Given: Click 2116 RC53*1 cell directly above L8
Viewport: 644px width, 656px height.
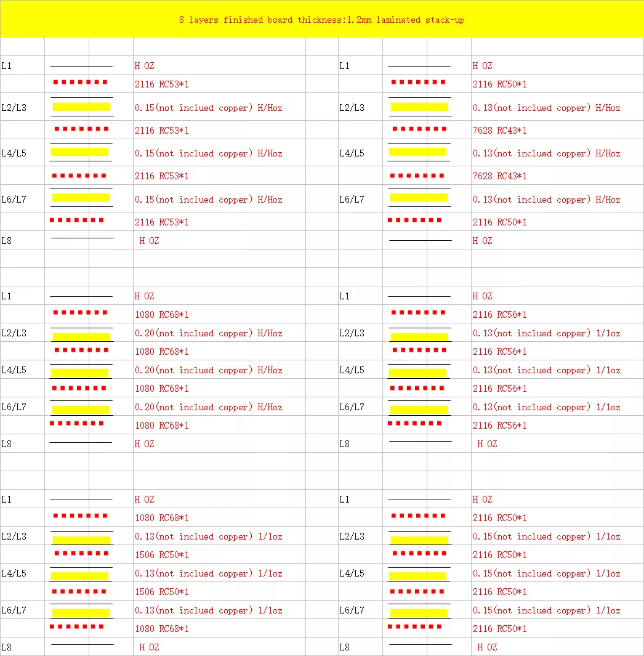Looking at the screenshot, I should click(x=162, y=222).
